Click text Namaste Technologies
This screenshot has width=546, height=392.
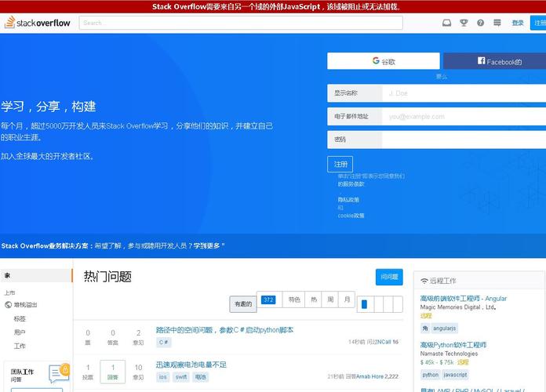(x=449, y=354)
